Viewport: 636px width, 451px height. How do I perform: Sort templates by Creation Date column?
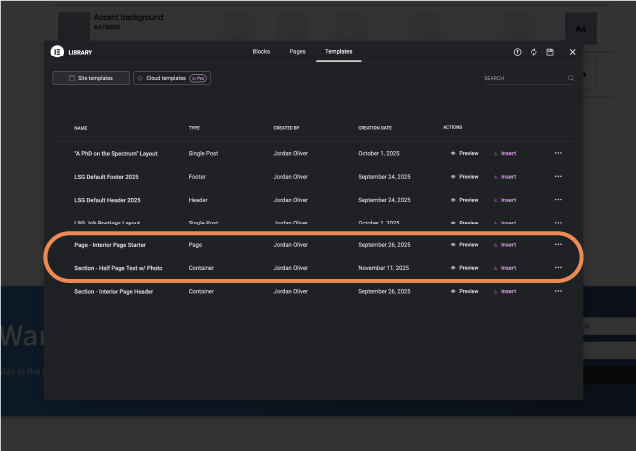[377, 128]
